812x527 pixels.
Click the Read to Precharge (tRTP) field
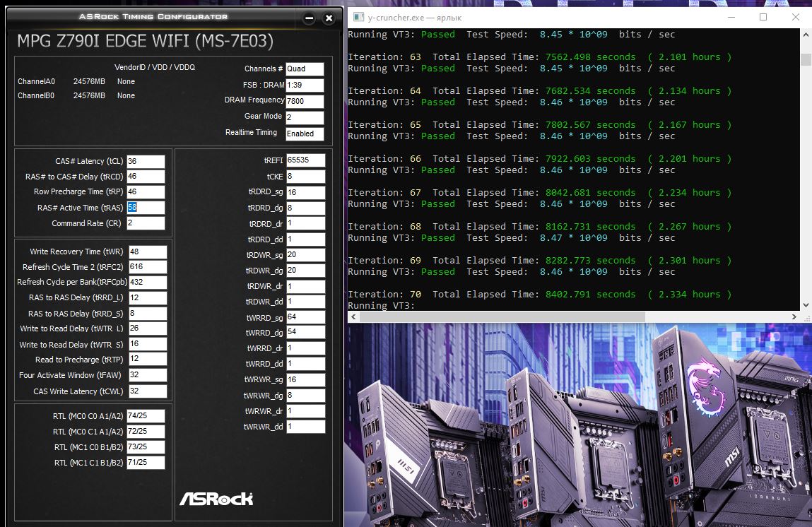coord(148,359)
